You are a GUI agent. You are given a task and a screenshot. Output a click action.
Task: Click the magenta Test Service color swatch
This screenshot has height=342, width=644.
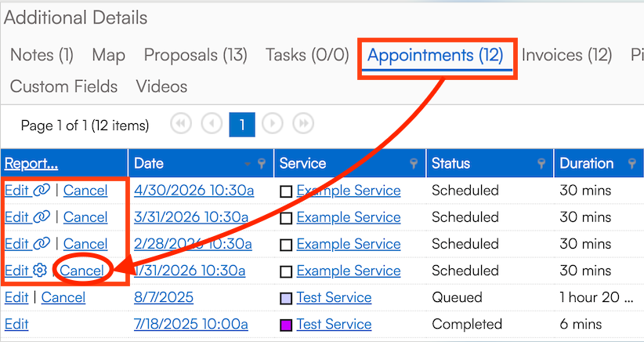click(x=286, y=325)
